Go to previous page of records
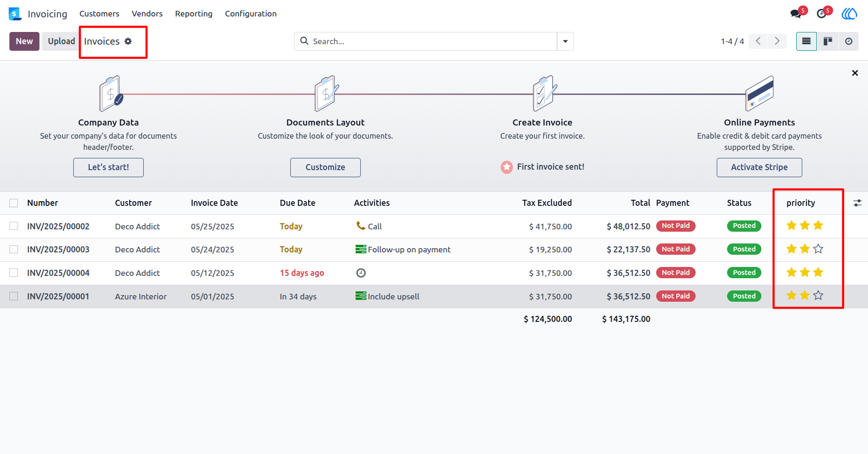Screen dimensions: 868x454 pos(758,41)
